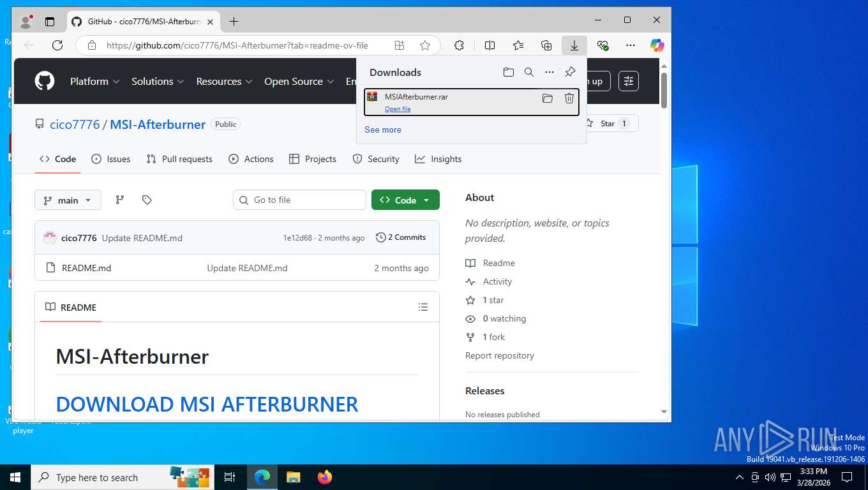The width and height of the screenshot is (868, 490).
Task: Star the repository
Action: coord(608,123)
